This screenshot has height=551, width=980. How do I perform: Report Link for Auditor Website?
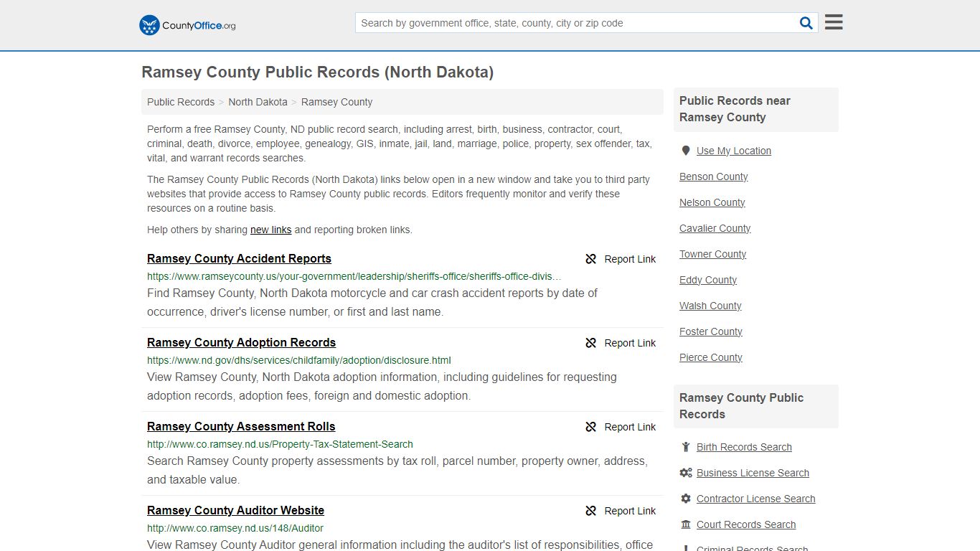click(x=630, y=511)
